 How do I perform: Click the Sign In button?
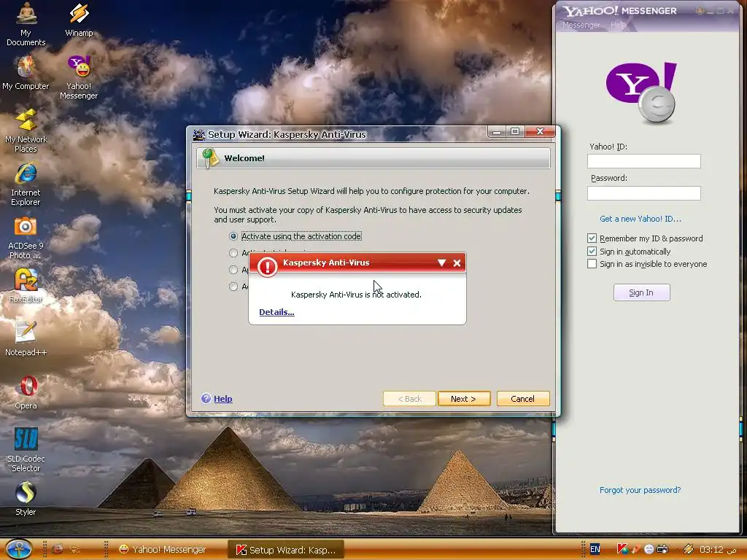coord(641,292)
